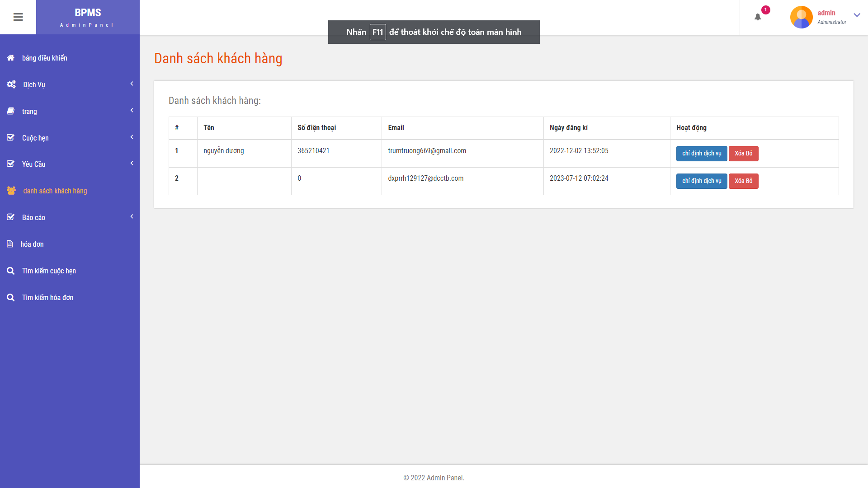Open the Yêu Cầu menu item
Screen dimensions: 868x488
click(34, 164)
